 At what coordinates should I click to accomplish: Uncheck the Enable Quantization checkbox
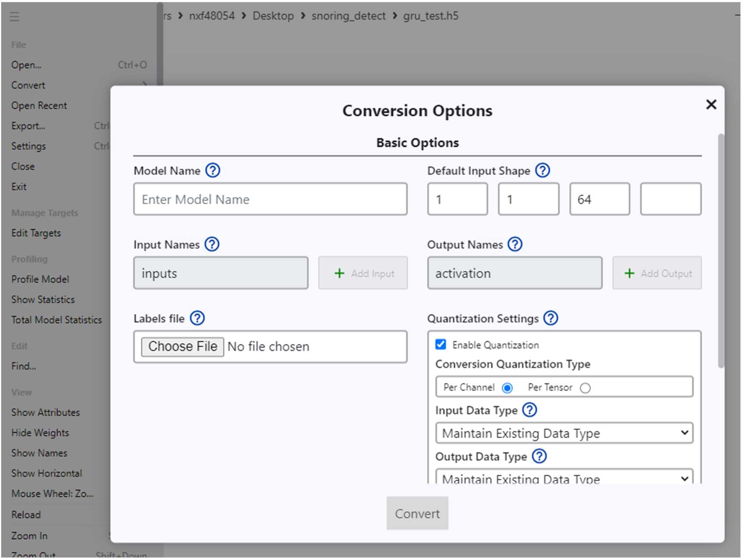point(441,345)
